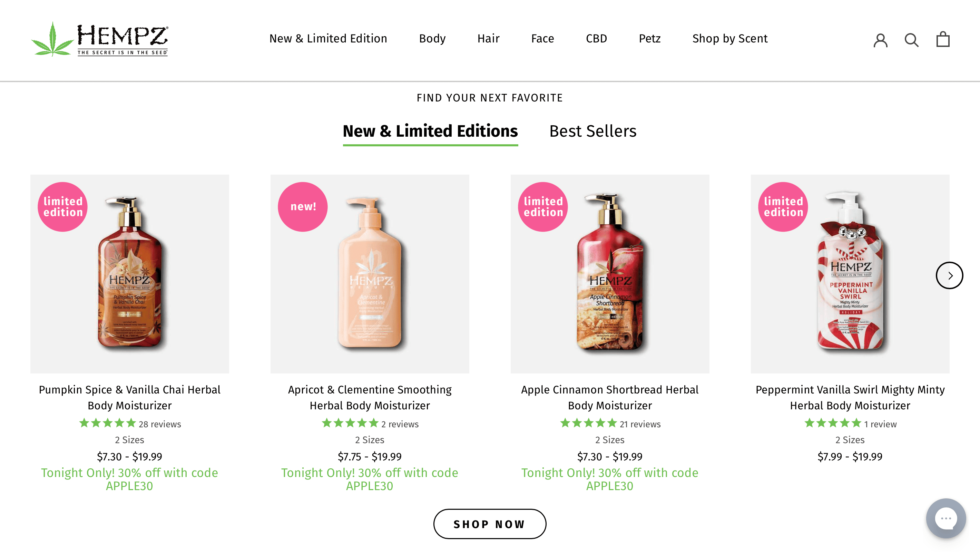This screenshot has height=555, width=980.
Task: Expand the Hair navigation menu
Action: coord(488,39)
